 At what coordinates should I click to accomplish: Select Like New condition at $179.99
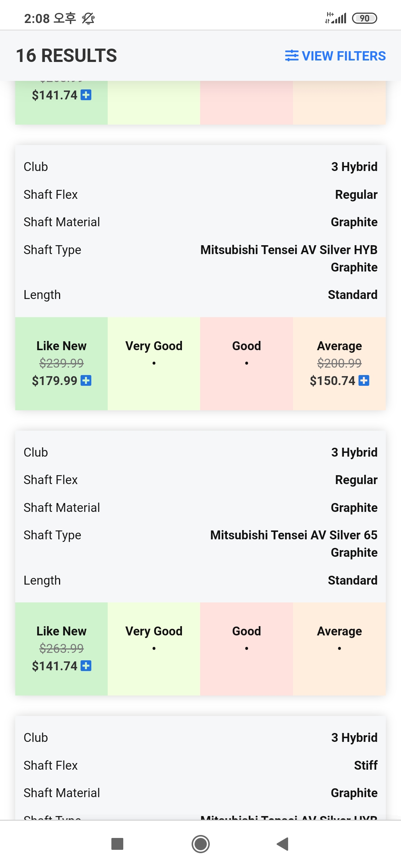(61, 363)
